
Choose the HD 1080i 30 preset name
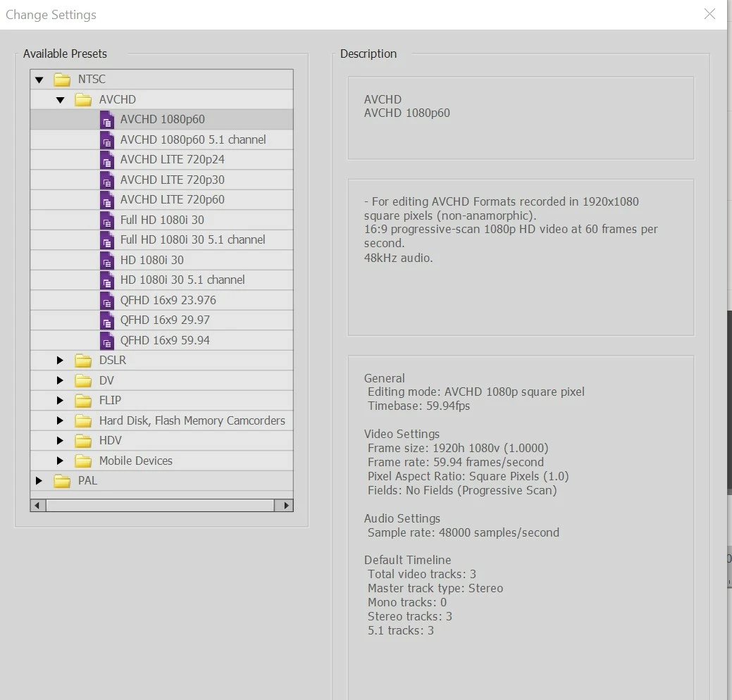[151, 260]
